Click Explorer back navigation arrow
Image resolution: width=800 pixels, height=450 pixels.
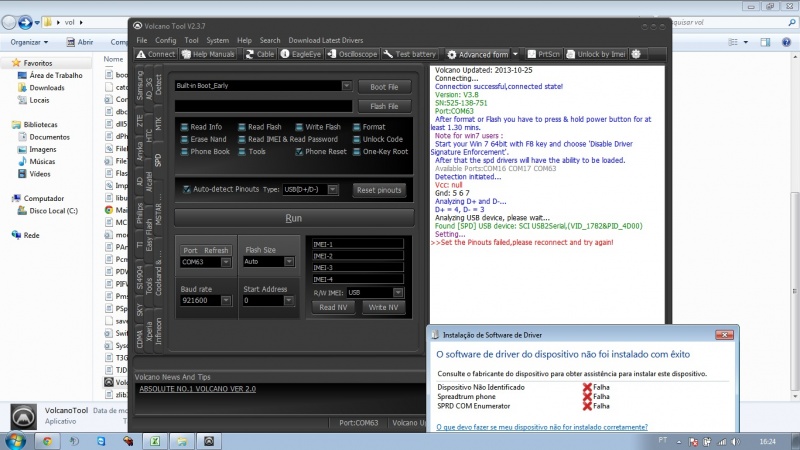9,22
